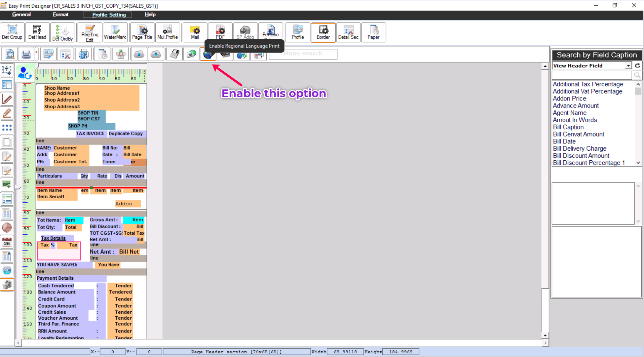The image size is (644, 357).
Task: Open the Detail Sec tool
Action: point(348,33)
